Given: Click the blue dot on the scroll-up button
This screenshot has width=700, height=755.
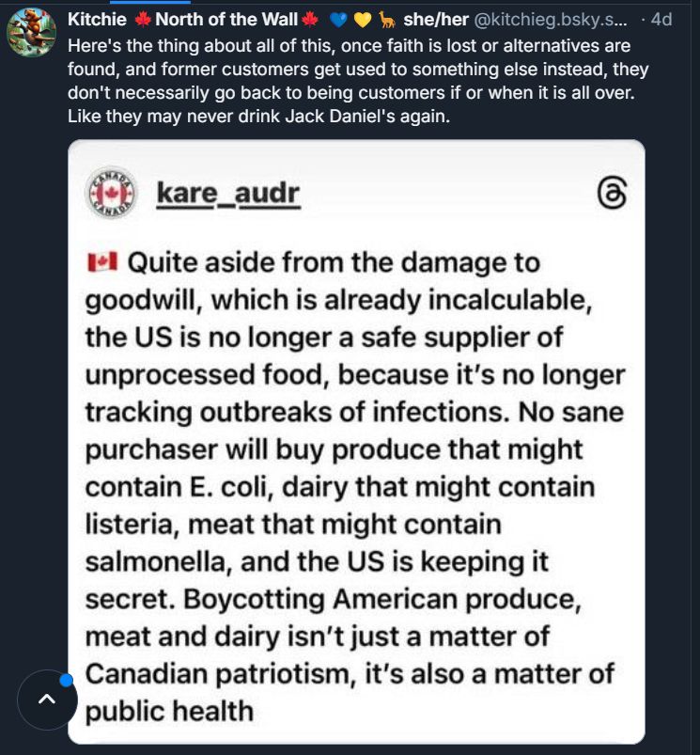Looking at the screenshot, I should coord(67,680).
